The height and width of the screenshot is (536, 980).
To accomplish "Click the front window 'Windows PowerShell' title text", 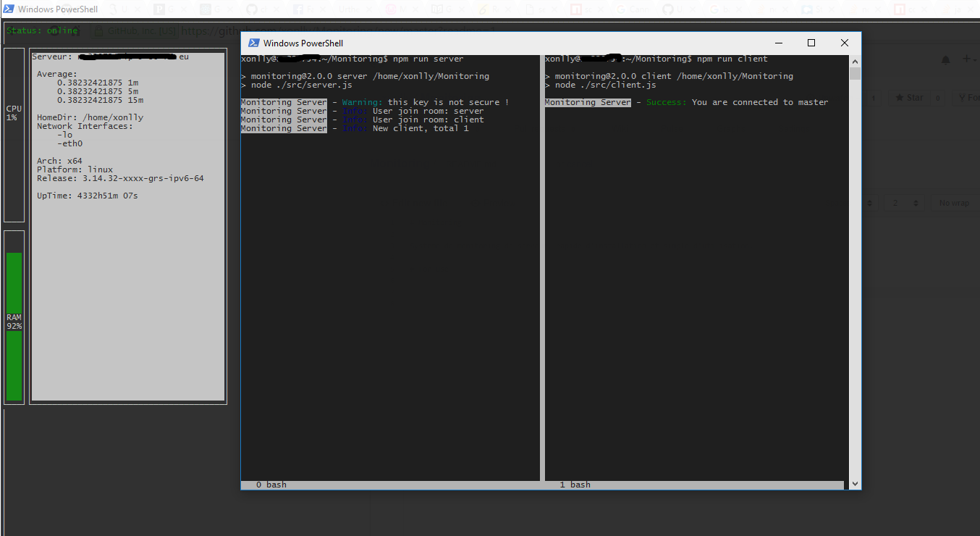I will point(303,43).
